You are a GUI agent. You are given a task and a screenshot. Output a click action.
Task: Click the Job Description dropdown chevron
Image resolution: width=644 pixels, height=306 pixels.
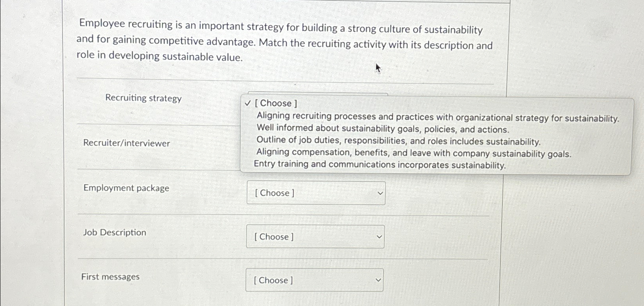[378, 236]
